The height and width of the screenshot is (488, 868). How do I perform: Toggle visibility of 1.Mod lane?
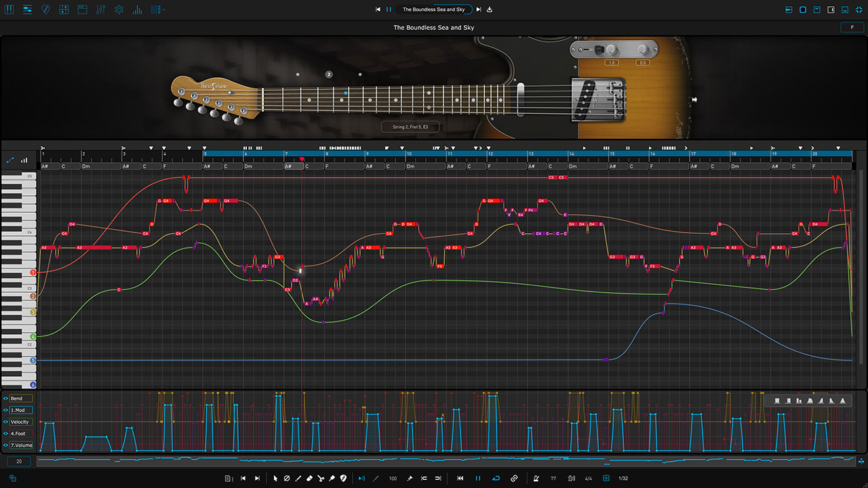(5, 410)
